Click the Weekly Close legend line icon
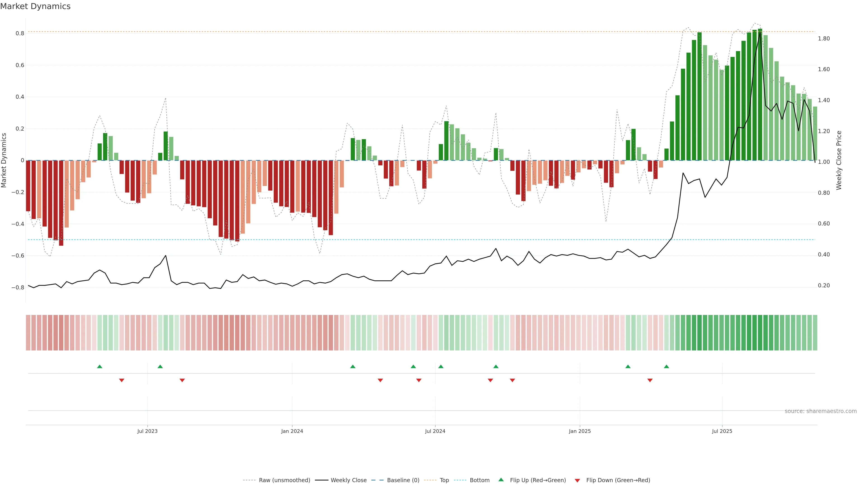Image resolution: width=868 pixels, height=488 pixels. point(321,480)
